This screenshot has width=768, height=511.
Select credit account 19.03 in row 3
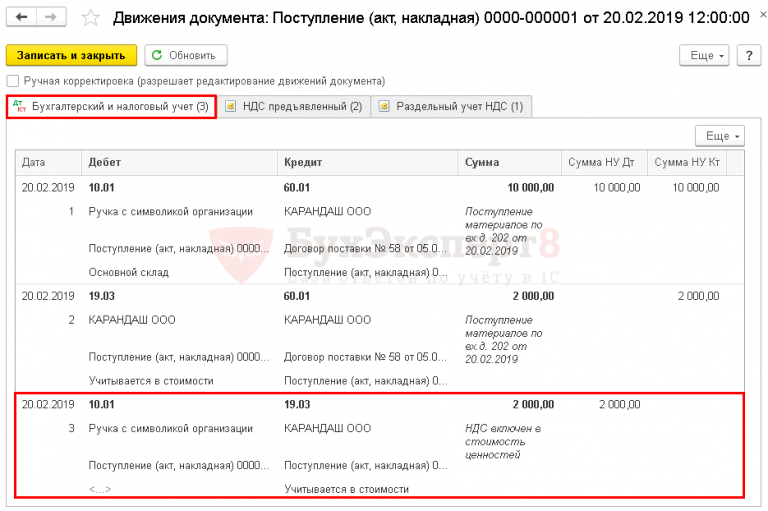(x=297, y=404)
